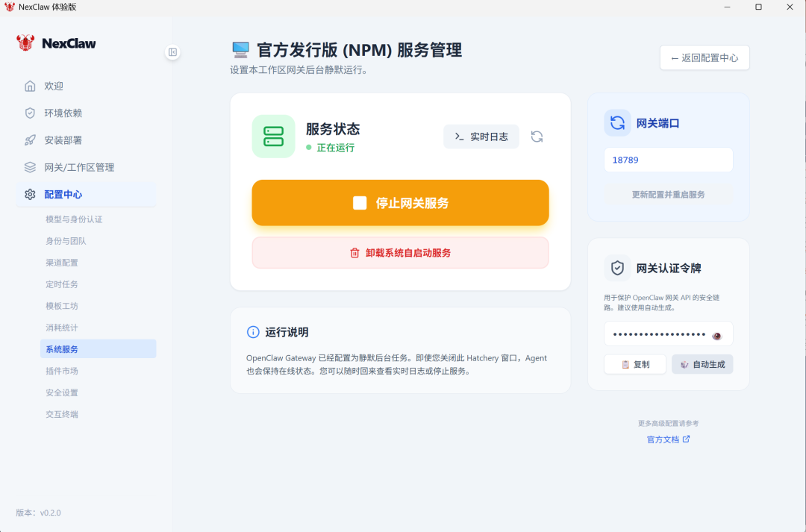Click the refresh icon next to 实时日志
The height and width of the screenshot is (532, 806).
tap(537, 137)
